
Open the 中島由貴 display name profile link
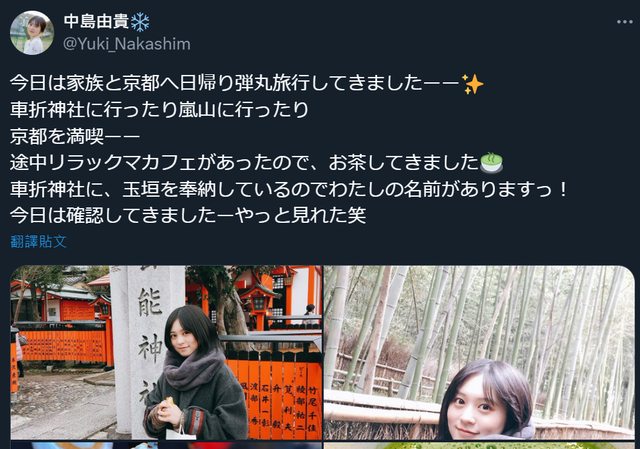tap(97, 22)
